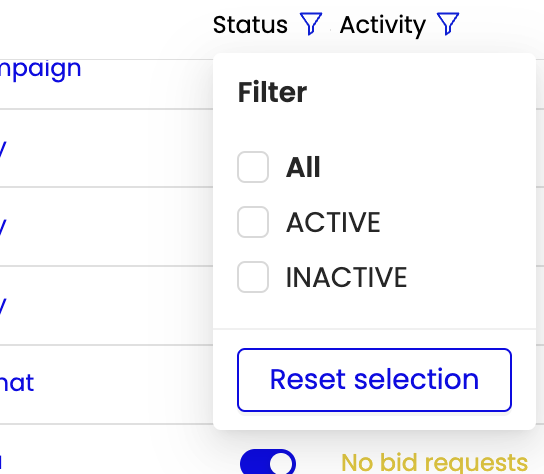Screen dimensions: 544x474
Task: Select the ACTIVE option label
Action: pyautogui.click(x=333, y=222)
